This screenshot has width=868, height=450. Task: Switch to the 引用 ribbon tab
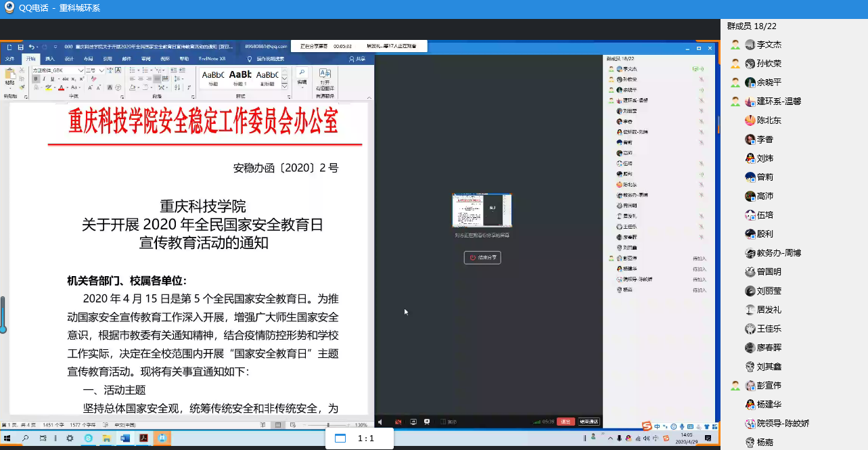click(x=108, y=59)
